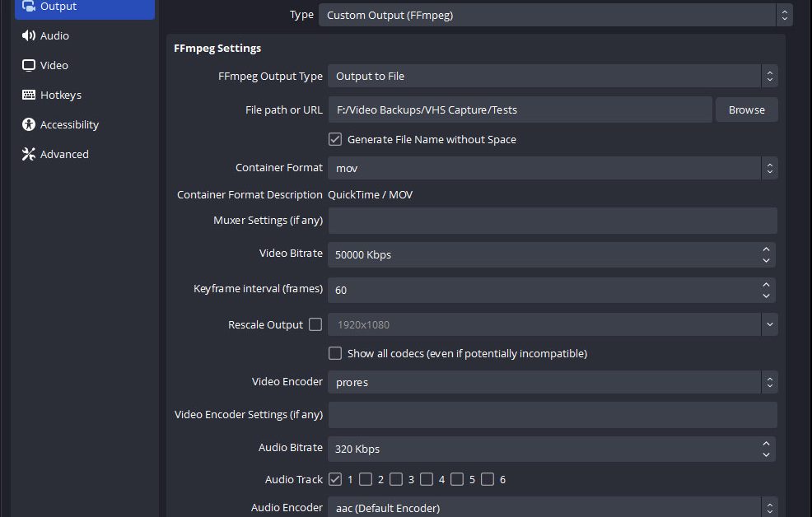Open the Container Format dropdown

point(552,168)
